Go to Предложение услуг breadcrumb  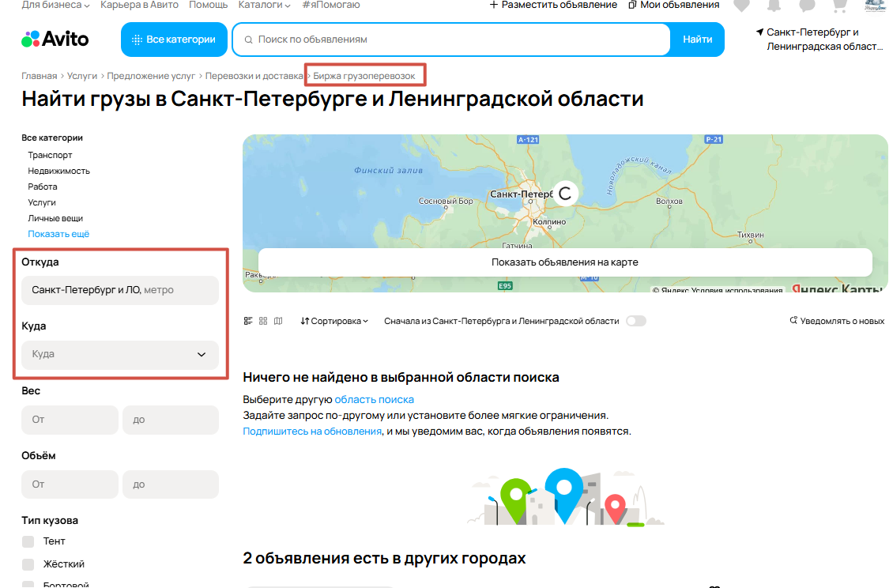(x=151, y=76)
